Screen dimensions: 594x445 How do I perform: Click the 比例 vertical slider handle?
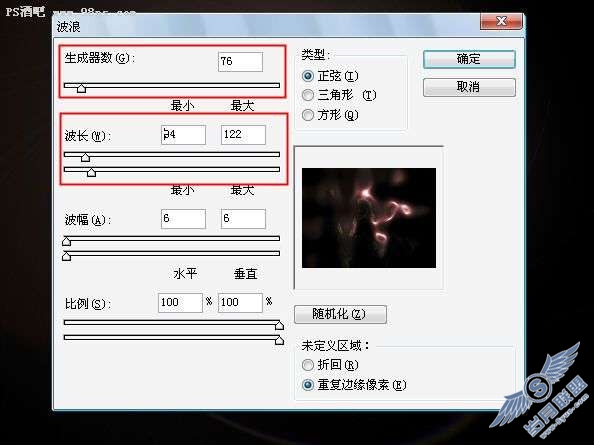tap(279, 340)
